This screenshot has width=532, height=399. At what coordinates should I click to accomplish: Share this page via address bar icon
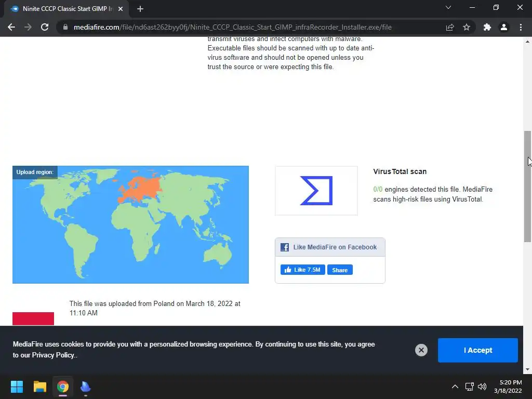pos(450,27)
